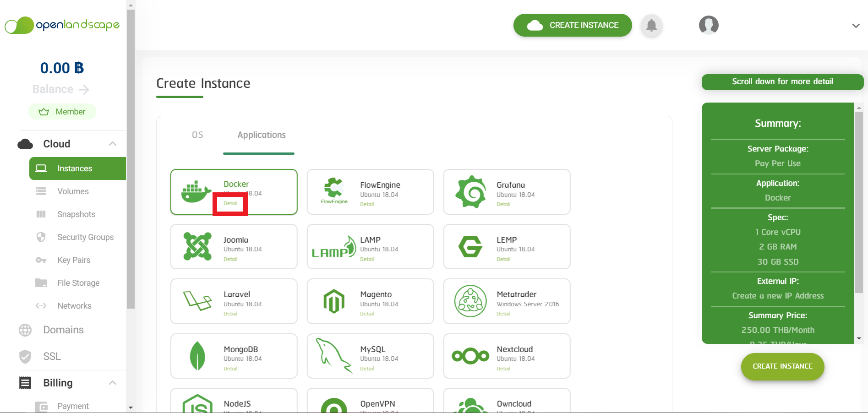This screenshot has width=868, height=413.
Task: Open Key Pairs in the sidebar
Action: click(74, 260)
